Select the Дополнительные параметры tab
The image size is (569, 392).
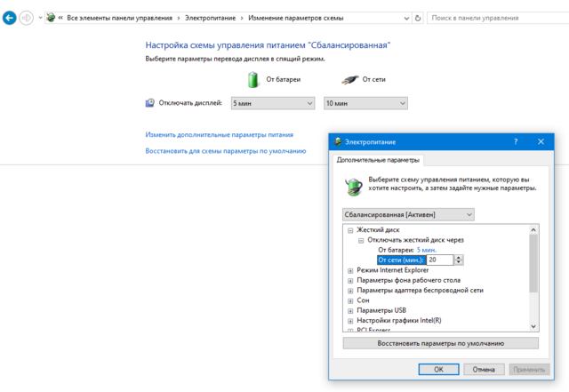(379, 160)
